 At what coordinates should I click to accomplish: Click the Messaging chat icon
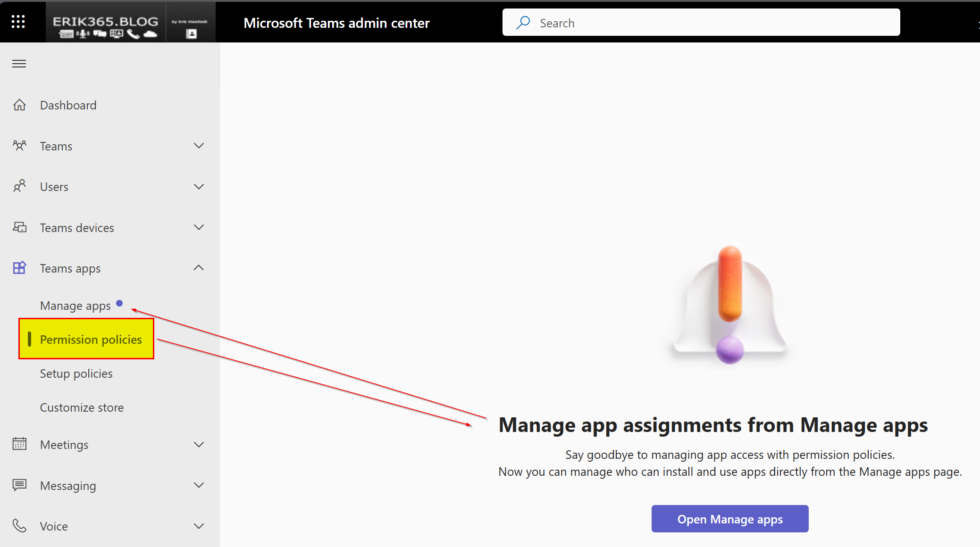pyautogui.click(x=19, y=485)
